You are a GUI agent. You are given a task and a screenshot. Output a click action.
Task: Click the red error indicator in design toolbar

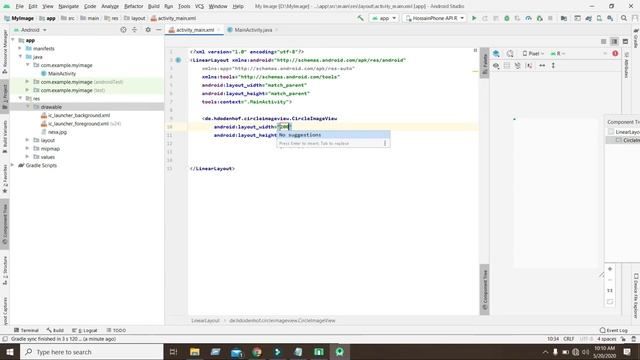[x=615, y=53]
